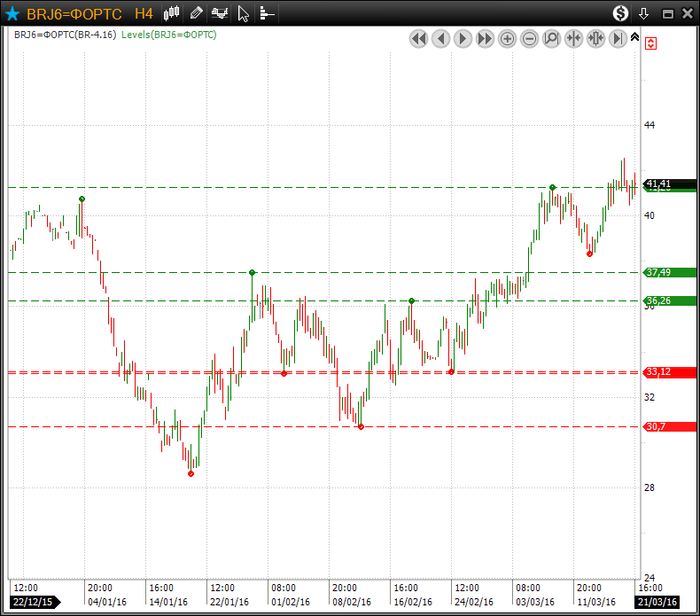Click the horizontal volume profile icon
This screenshot has width=700, height=616.
tap(266, 13)
